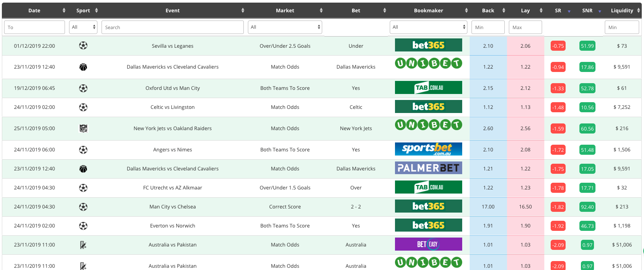Click the -0.75 SR badge
This screenshot has height=270, width=644.
click(558, 46)
